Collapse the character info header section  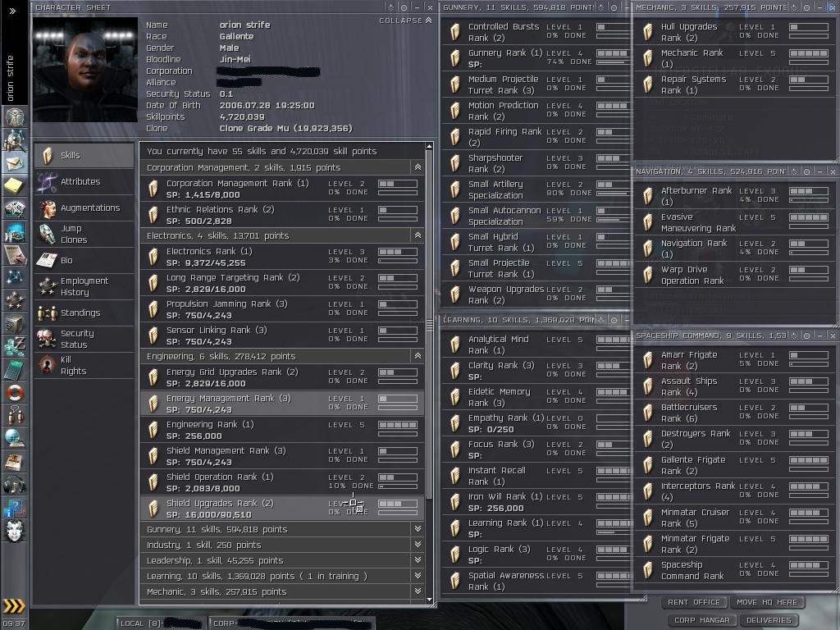point(405,21)
